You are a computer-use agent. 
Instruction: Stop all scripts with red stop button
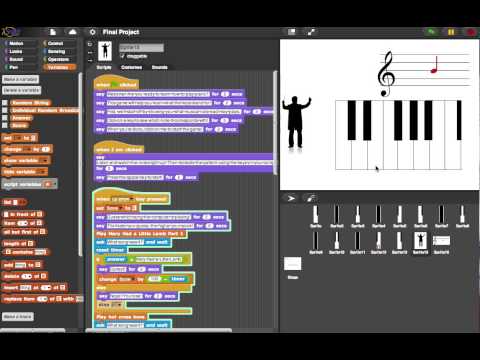pos(471,32)
